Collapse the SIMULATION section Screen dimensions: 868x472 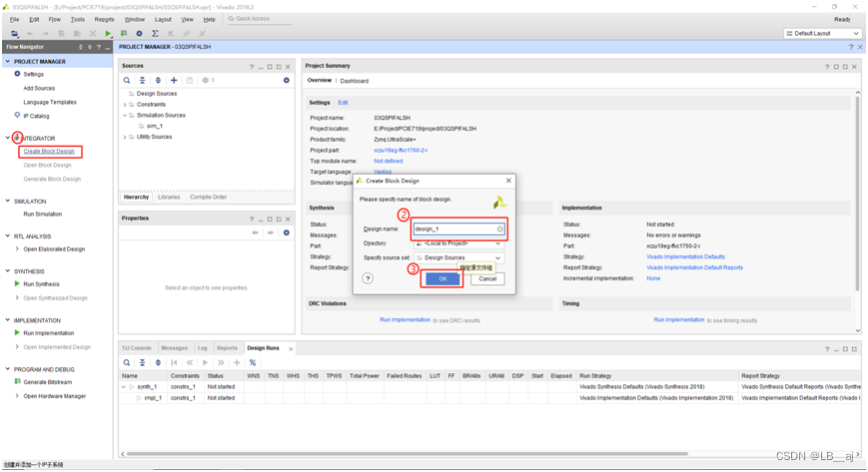click(x=8, y=202)
